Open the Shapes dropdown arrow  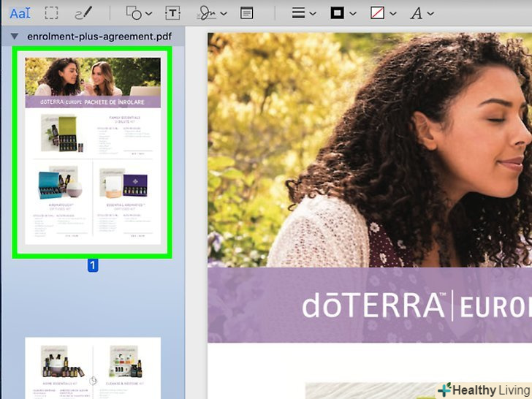point(149,14)
